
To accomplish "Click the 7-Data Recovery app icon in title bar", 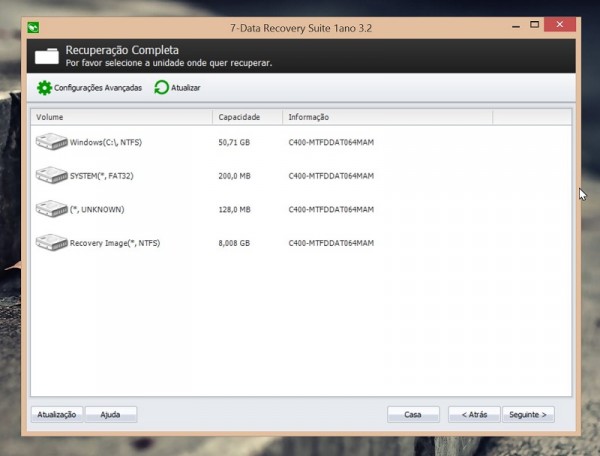I will point(33,28).
